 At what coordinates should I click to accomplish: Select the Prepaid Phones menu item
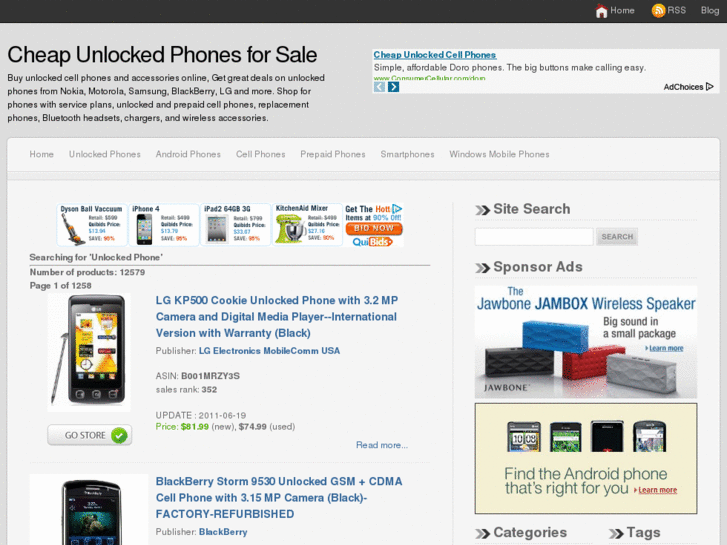(x=332, y=154)
